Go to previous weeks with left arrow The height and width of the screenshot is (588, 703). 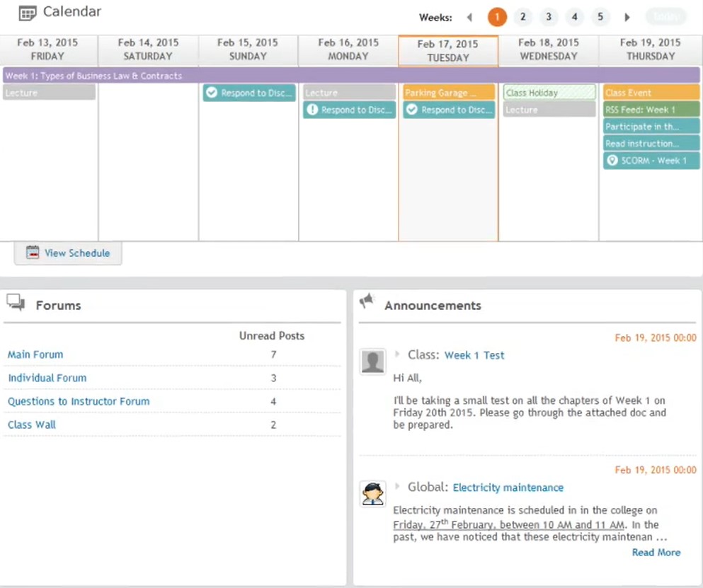click(469, 18)
